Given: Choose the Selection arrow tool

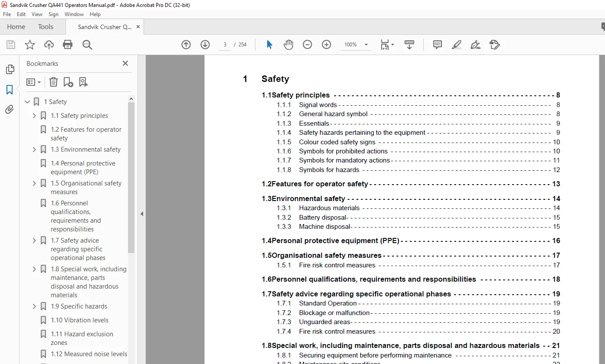Looking at the screenshot, I should click(269, 45).
